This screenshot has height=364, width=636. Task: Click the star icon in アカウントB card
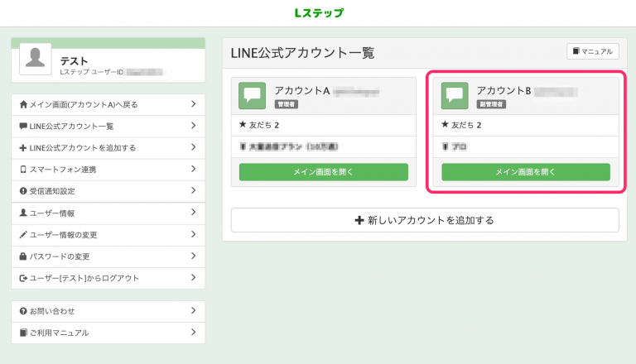[445, 124]
